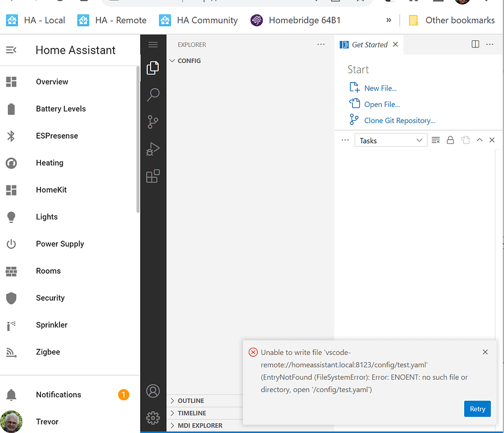Screen dimensions: 504x433
Task: Open the Rooms dashboard
Action: point(70,271)
